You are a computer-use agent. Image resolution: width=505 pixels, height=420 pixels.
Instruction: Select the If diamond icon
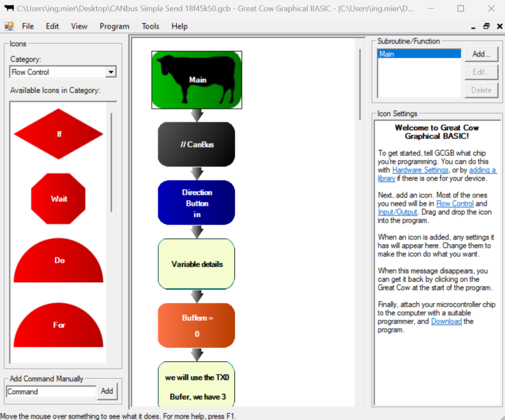click(x=58, y=134)
